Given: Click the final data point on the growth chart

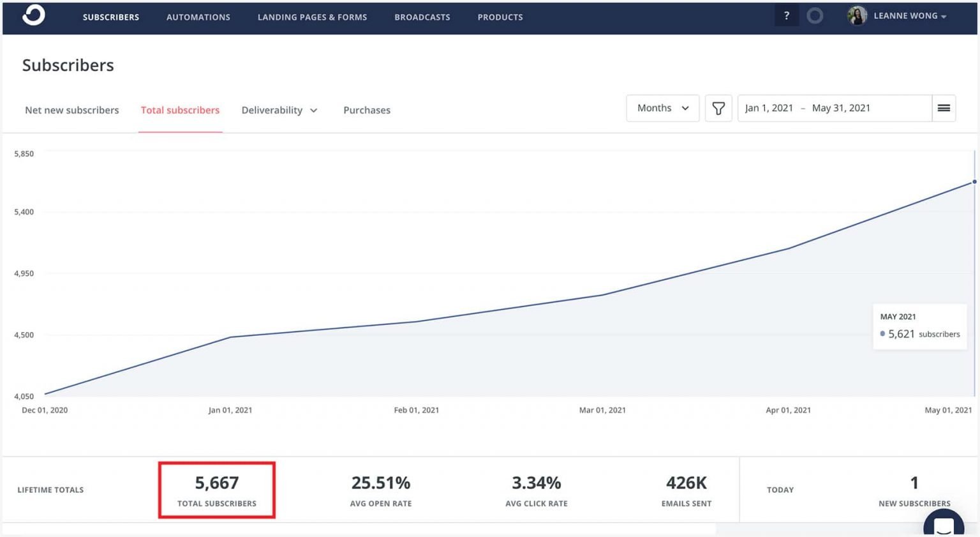Looking at the screenshot, I should point(974,181).
